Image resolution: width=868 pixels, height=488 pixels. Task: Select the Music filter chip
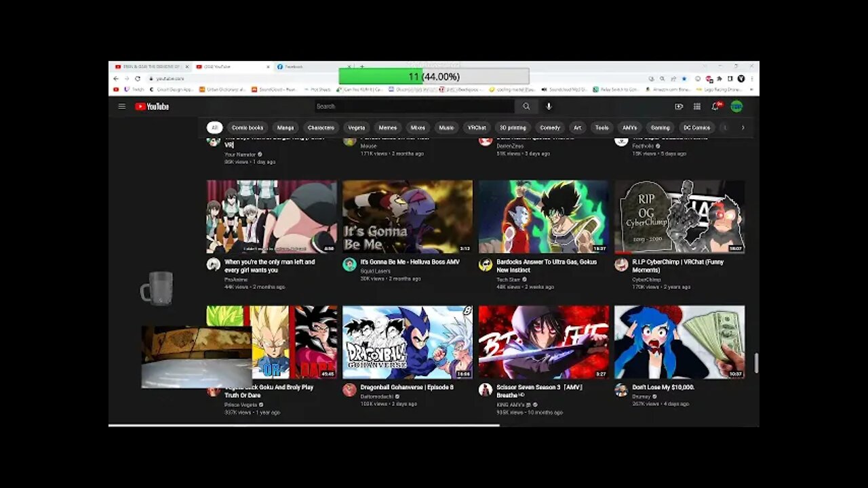(x=446, y=127)
